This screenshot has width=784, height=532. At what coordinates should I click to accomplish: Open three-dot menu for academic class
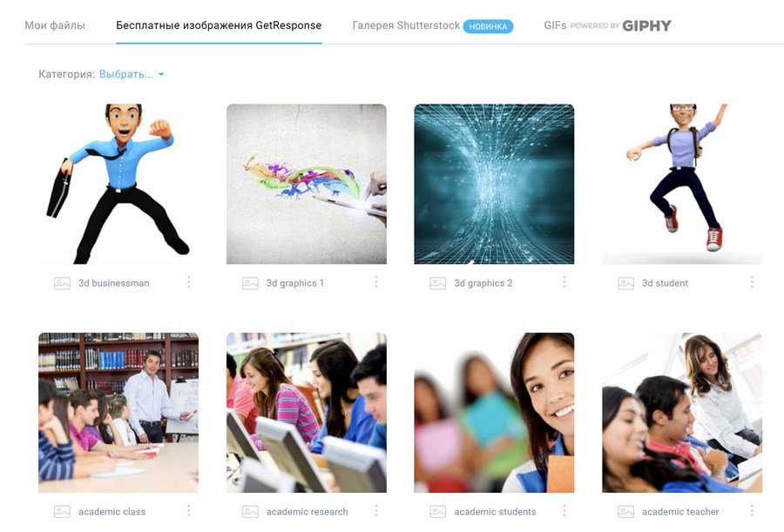188,510
